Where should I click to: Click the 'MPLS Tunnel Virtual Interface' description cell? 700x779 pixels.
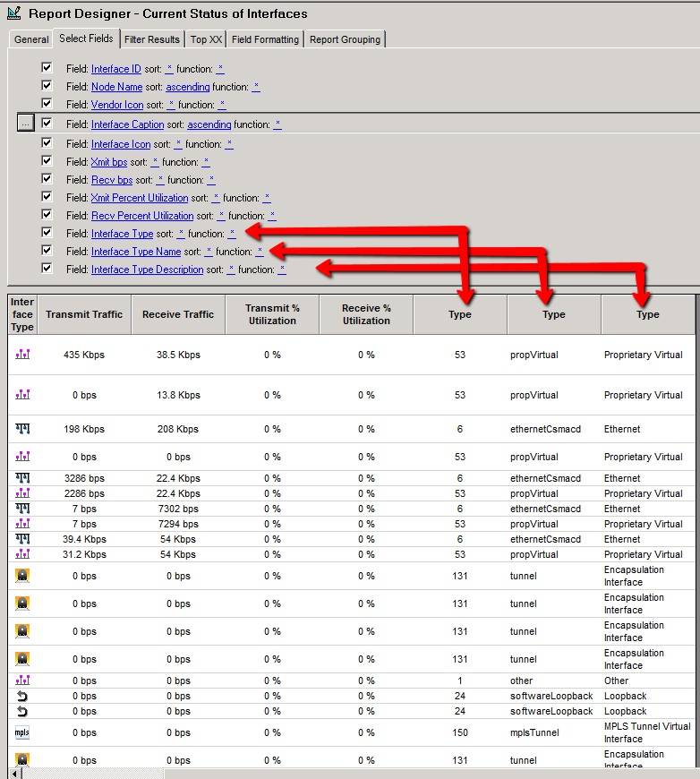[x=647, y=732]
